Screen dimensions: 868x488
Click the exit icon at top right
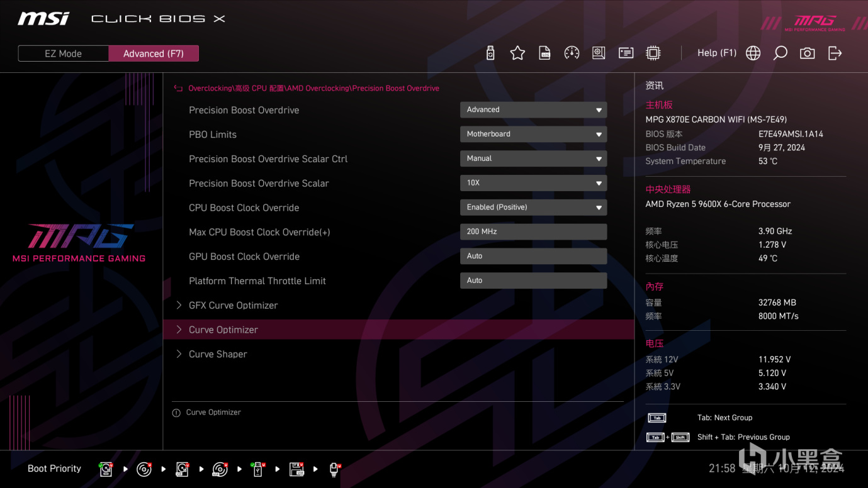pyautogui.click(x=835, y=53)
